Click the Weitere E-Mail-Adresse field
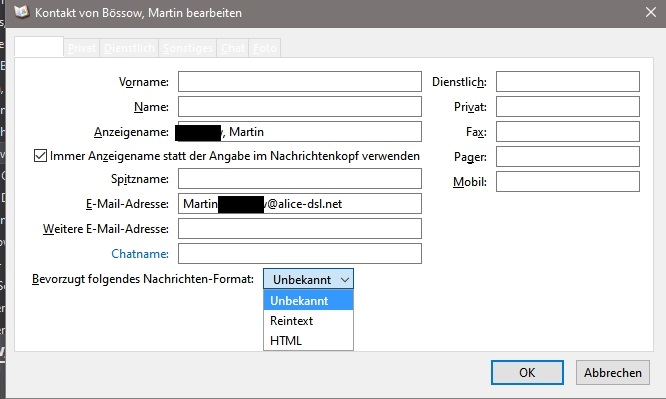 pyautogui.click(x=299, y=229)
